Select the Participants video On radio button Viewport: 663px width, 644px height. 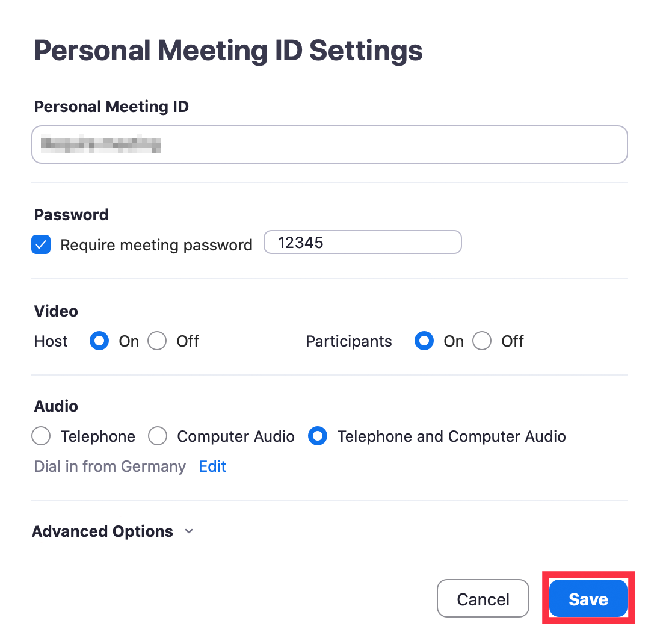coord(424,341)
